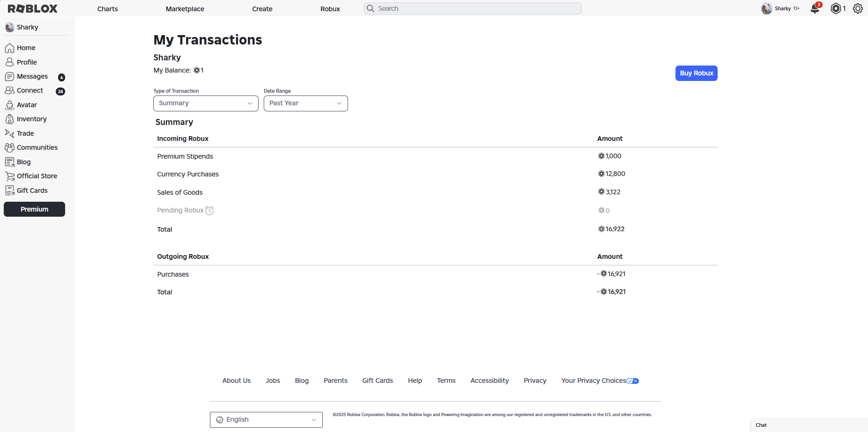Viewport: 868px width, 432px height.
Task: Click the Blog sidebar icon
Action: [9, 162]
